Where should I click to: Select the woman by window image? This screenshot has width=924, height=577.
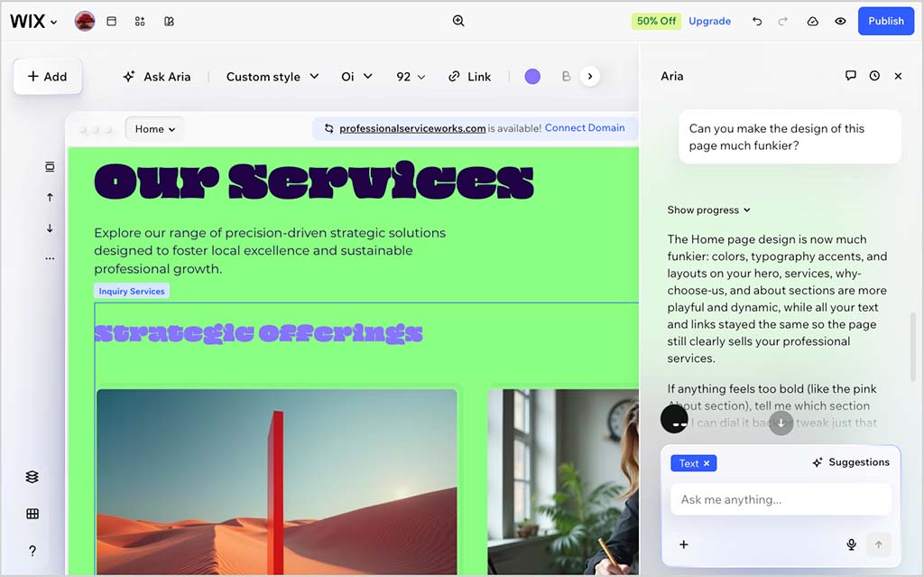click(x=563, y=481)
